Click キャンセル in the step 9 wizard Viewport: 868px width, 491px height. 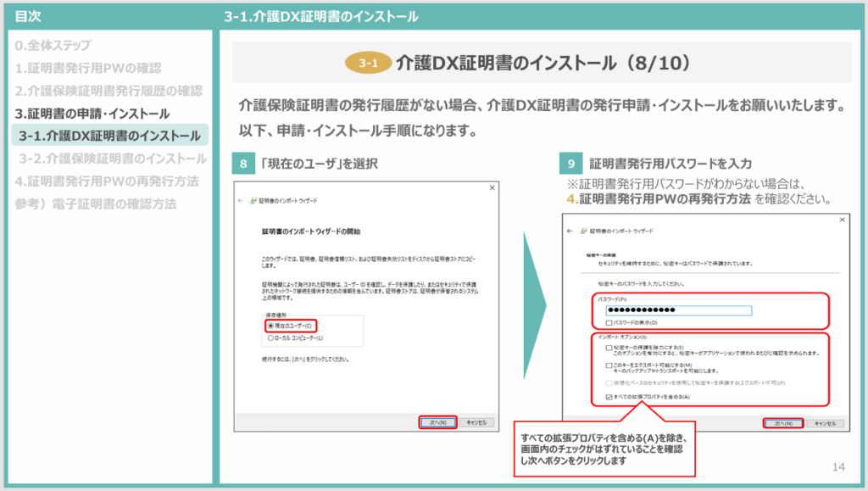pos(825,422)
